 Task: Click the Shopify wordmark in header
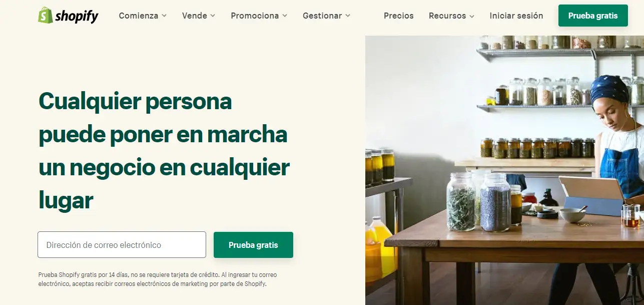click(77, 17)
